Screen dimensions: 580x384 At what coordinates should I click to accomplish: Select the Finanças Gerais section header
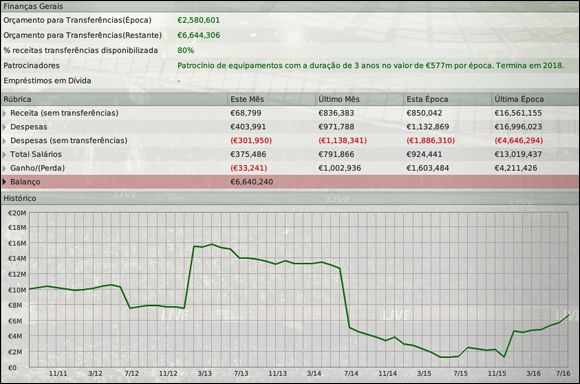coord(290,6)
